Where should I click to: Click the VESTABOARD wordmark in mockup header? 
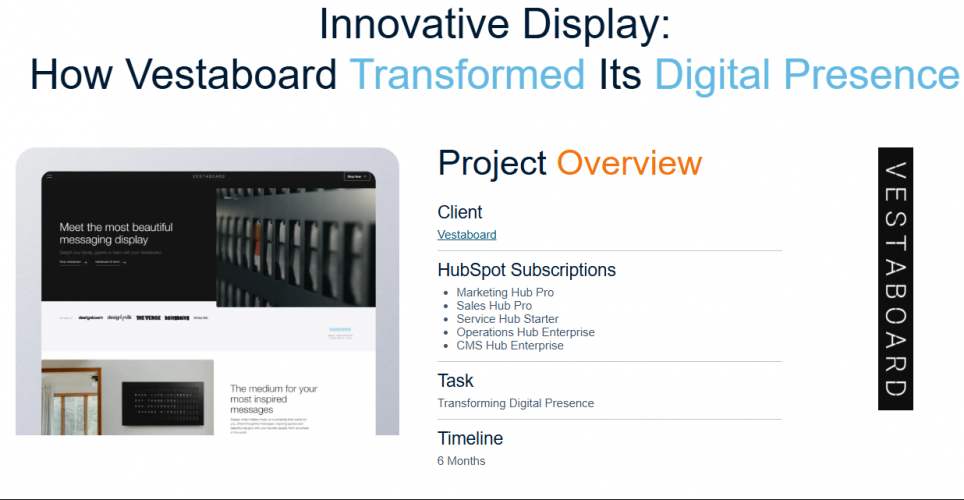pyautogui.click(x=208, y=177)
